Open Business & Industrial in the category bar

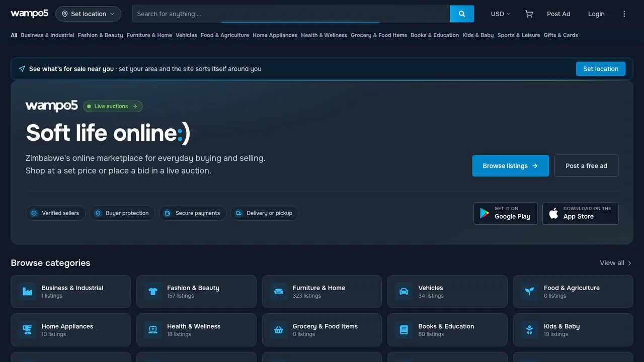coord(47,35)
